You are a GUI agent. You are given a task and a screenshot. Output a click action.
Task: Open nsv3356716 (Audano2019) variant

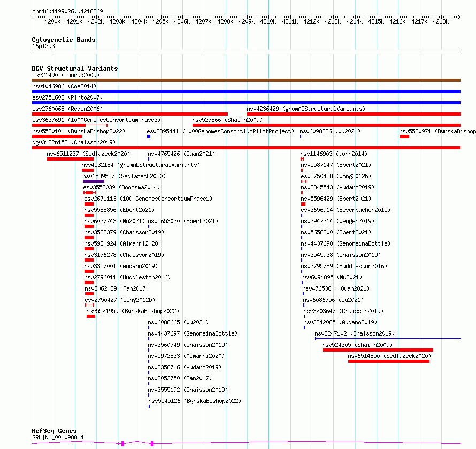point(185,367)
